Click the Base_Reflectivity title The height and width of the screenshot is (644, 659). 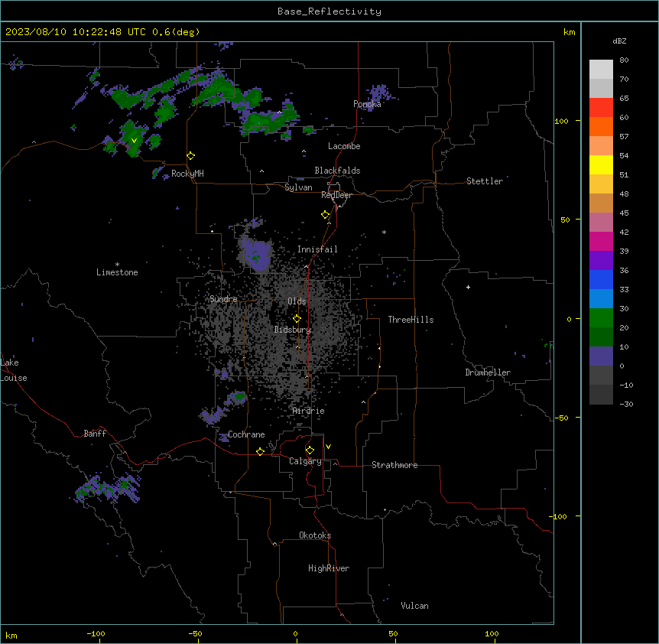(x=329, y=11)
